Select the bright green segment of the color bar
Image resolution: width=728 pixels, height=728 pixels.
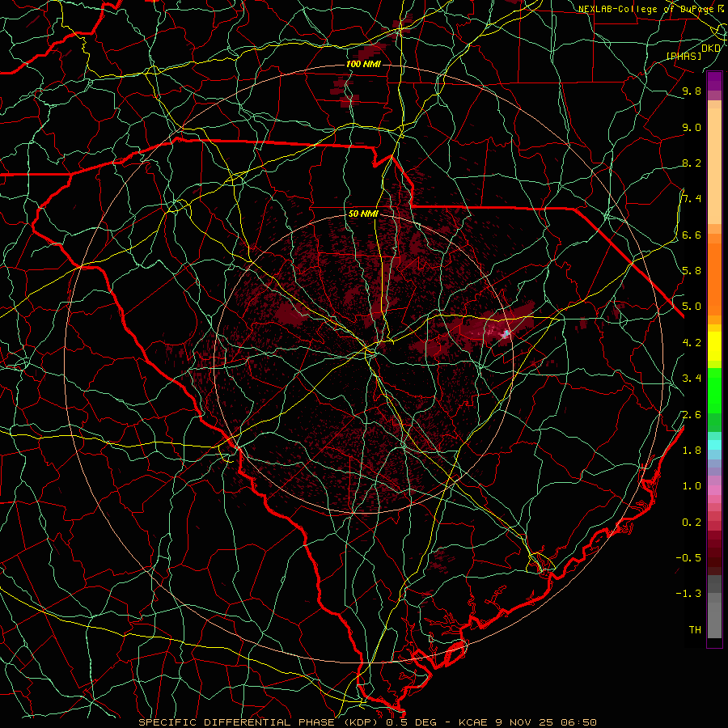coord(714,392)
